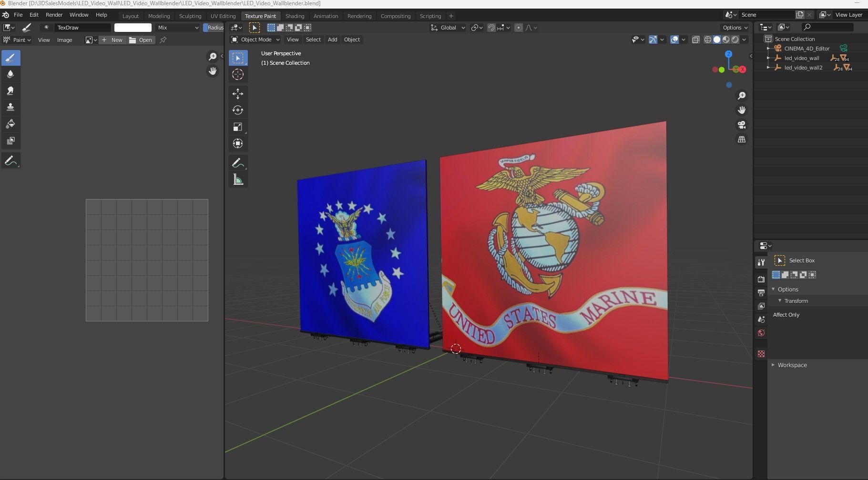The image size is (868, 480).
Task: Open the viewport Select menu
Action: [x=313, y=40]
